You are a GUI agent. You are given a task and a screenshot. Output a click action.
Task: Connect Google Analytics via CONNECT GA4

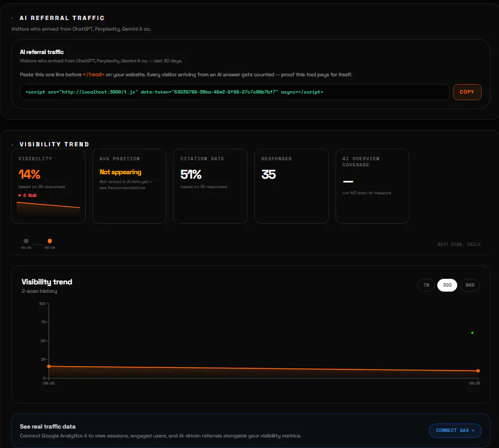pyautogui.click(x=454, y=431)
